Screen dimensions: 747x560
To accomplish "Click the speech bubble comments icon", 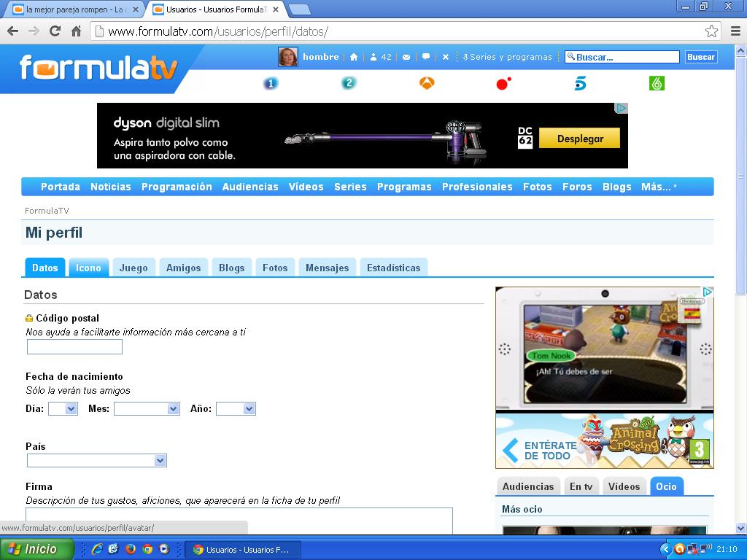I will (x=426, y=57).
